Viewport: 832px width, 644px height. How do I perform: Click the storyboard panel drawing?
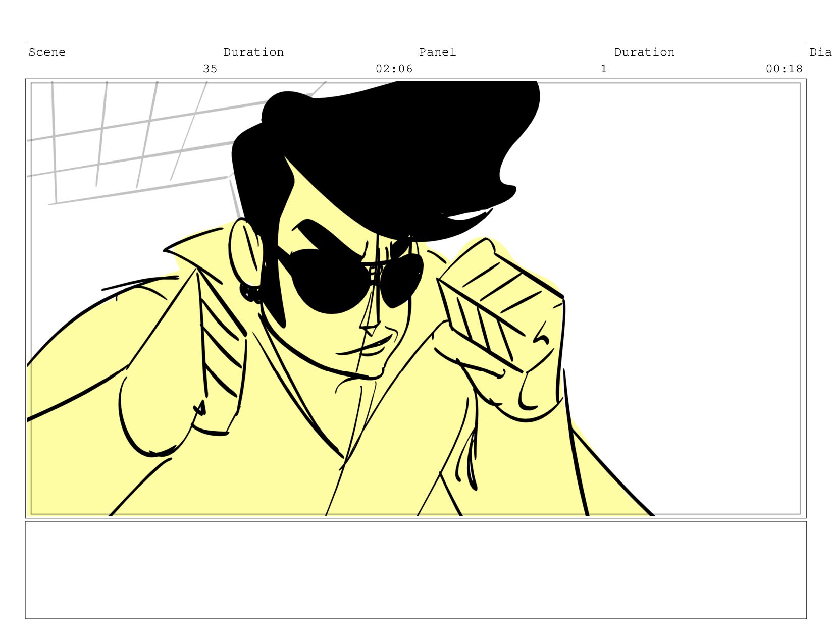[x=415, y=298]
